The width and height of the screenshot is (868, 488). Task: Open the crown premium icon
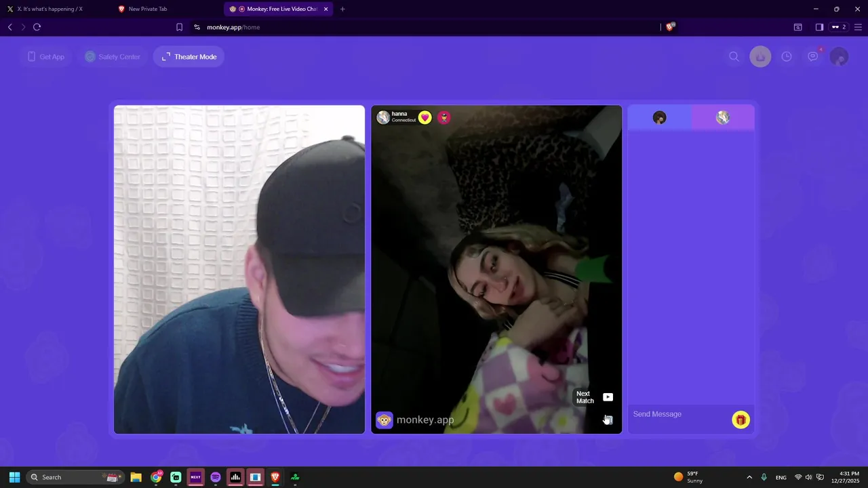760,57
